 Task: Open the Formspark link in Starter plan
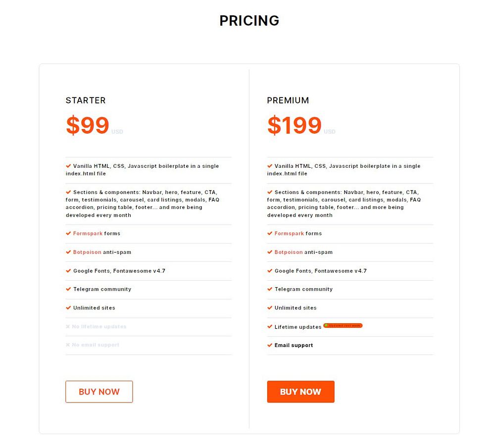click(88, 234)
